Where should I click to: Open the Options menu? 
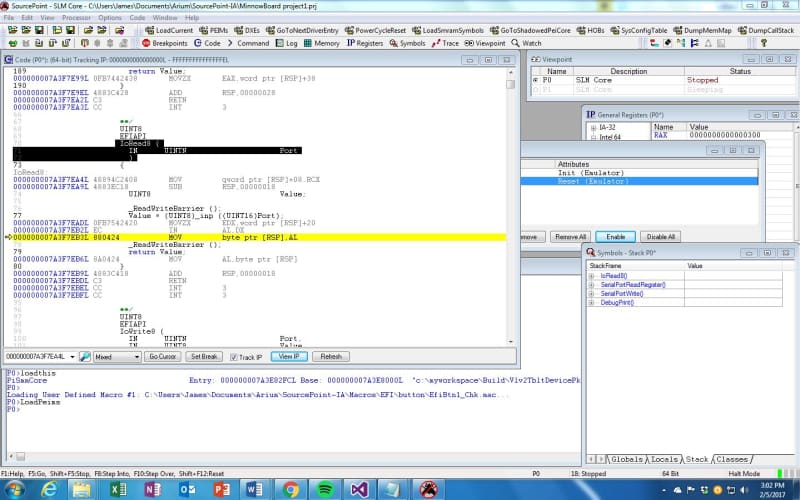110,17
